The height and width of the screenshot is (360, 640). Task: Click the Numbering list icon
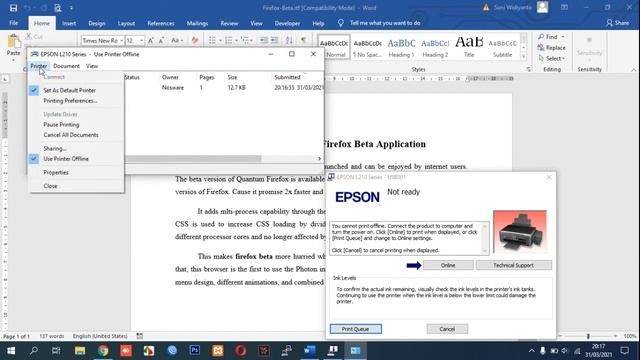coord(229,40)
